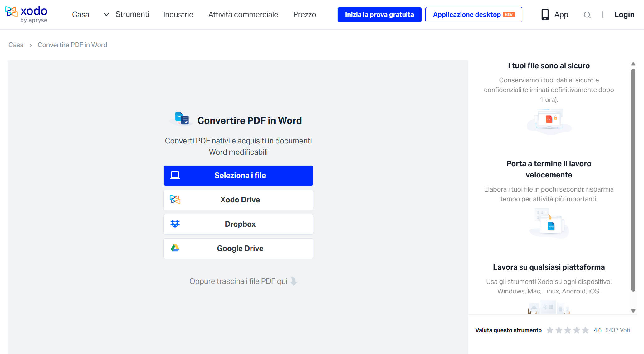Open the search magnifier icon

pos(587,15)
